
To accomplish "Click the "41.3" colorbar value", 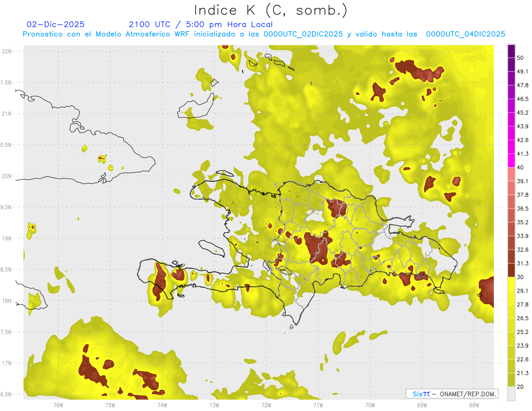I will point(523,154).
